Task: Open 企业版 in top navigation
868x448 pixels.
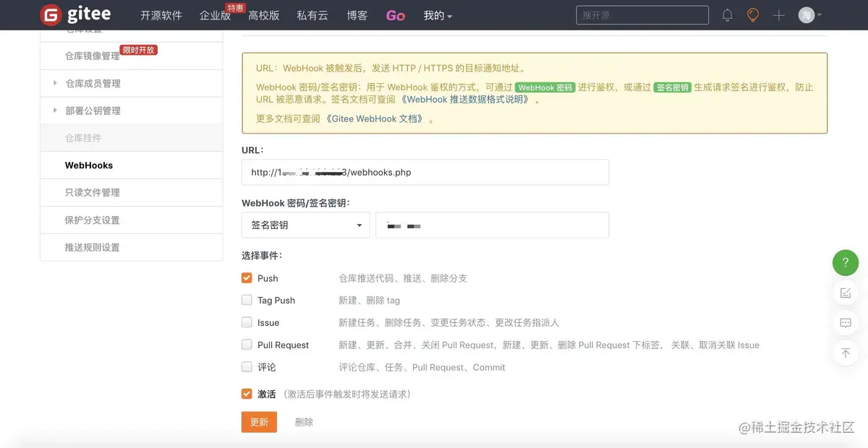Action: point(215,15)
